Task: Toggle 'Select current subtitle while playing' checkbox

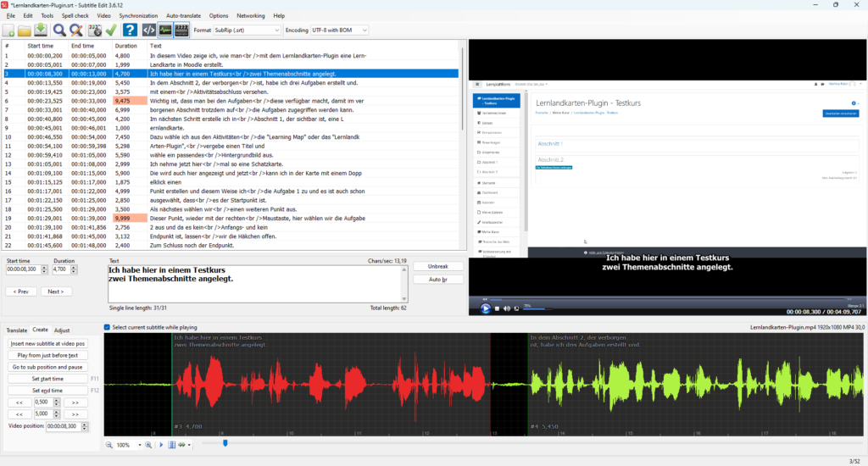Action: (x=108, y=328)
